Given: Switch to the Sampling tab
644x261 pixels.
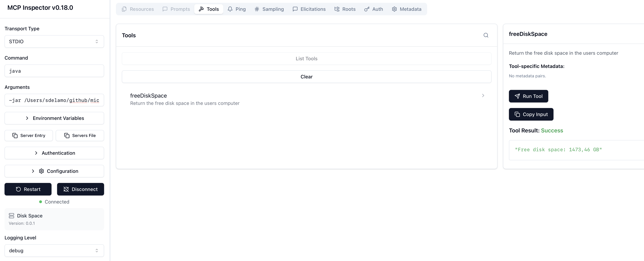Looking at the screenshot, I should click(269, 9).
